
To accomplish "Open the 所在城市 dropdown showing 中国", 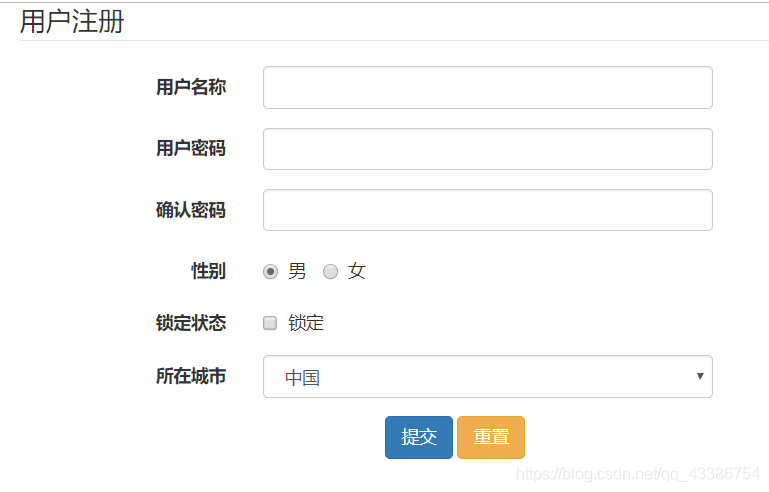I will click(x=487, y=377).
